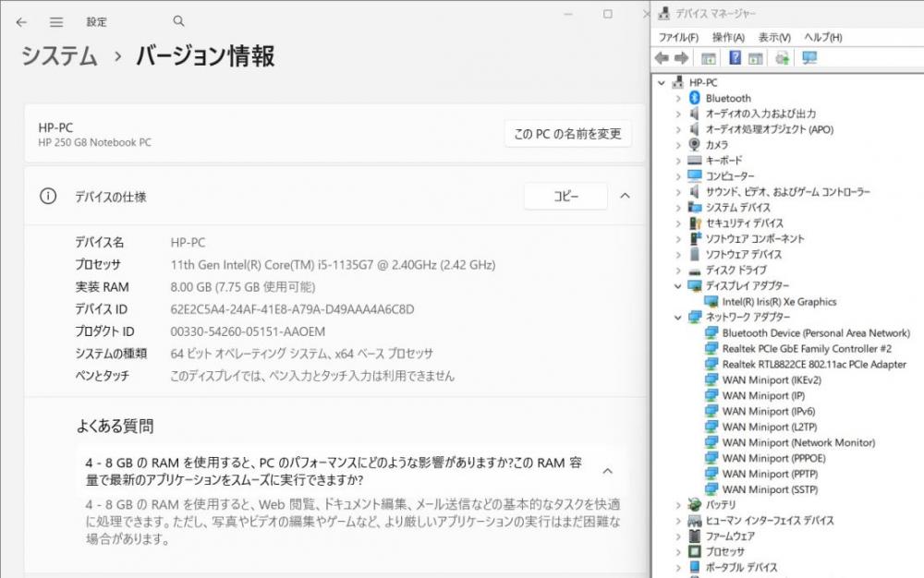
Task: Click the HP-PC computer icon at tree root
Action: 678,82
